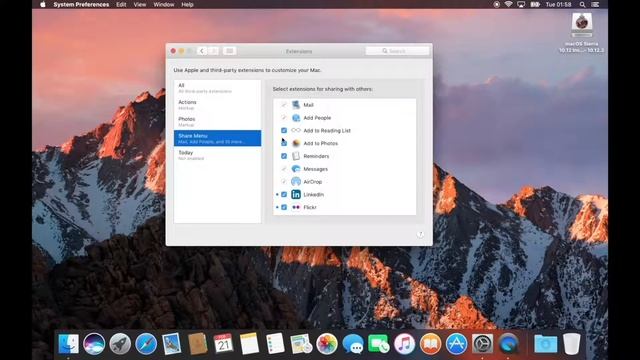Open Messages bubble icon in Dock

(353, 343)
